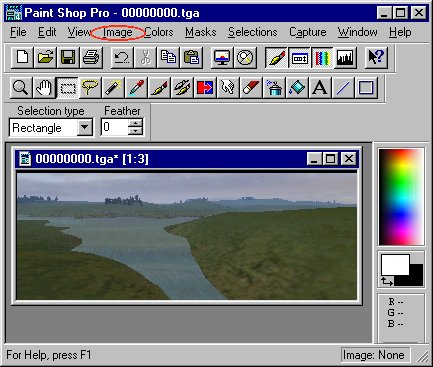The image size is (433, 367).
Task: Toggle the tool palette button
Action: (276, 58)
